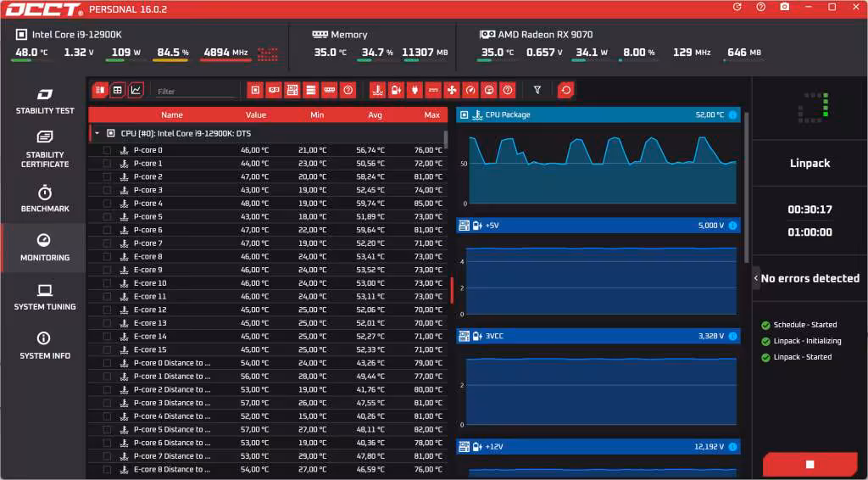Toggle the voltage sensor filter icon

pyautogui.click(x=396, y=90)
